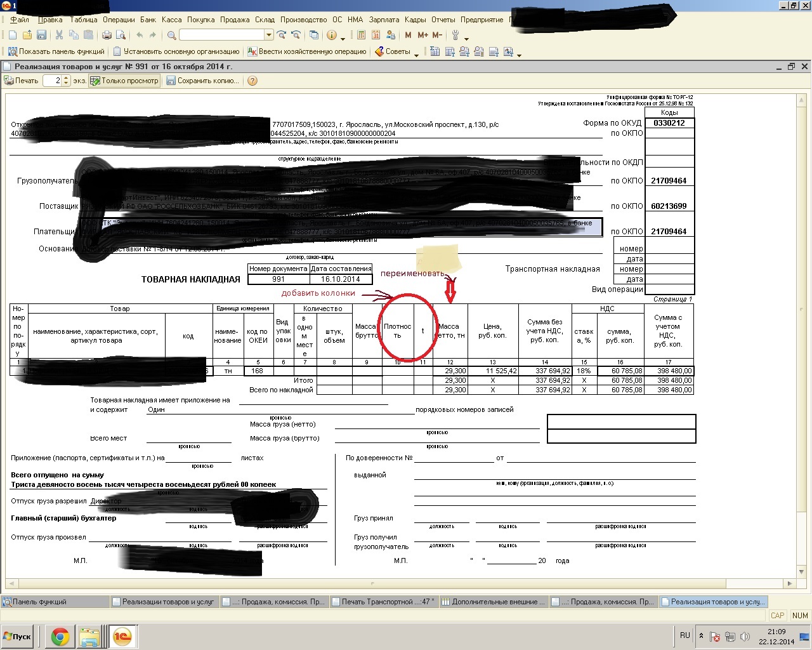Open the calculator icon in toolbar
This screenshot has height=650, width=812.
click(360, 36)
